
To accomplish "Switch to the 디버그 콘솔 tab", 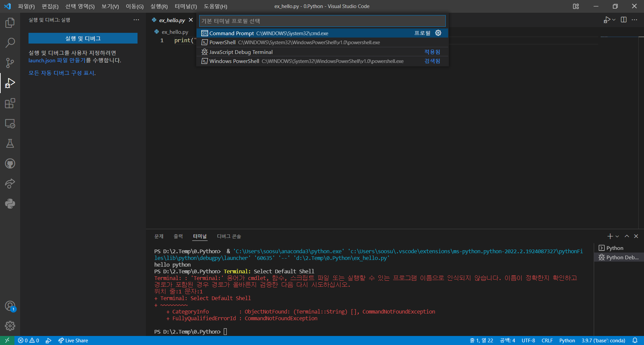I will tap(229, 236).
